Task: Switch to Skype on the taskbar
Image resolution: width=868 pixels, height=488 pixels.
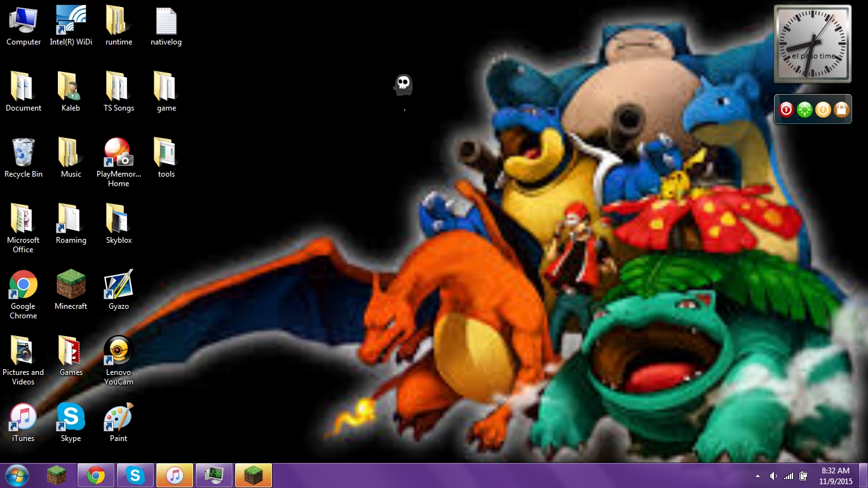Action: [x=135, y=475]
